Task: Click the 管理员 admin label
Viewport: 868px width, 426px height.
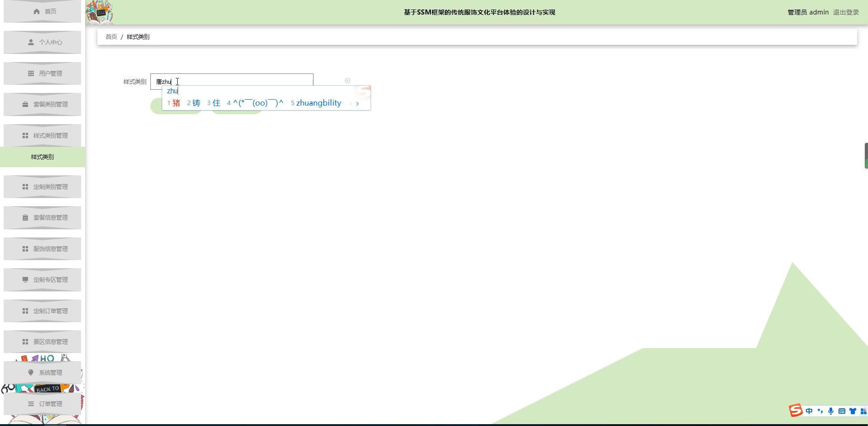Action: [x=808, y=12]
